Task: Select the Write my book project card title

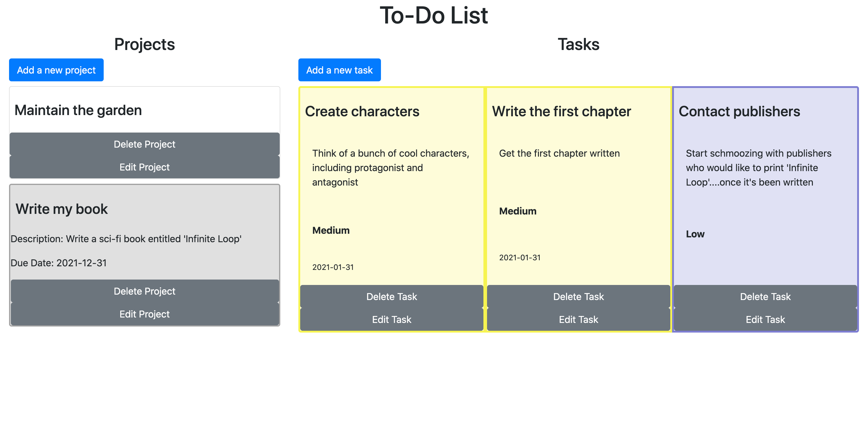Action: click(62, 209)
